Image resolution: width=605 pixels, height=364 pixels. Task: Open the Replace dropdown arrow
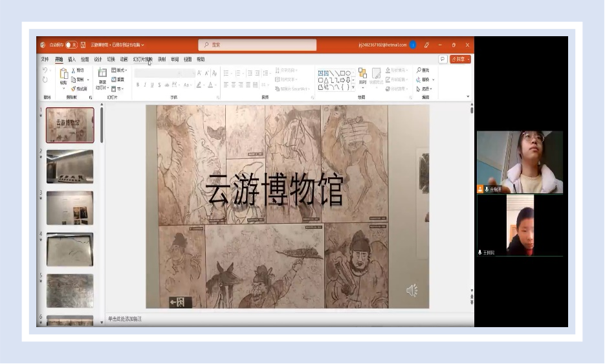434,80
